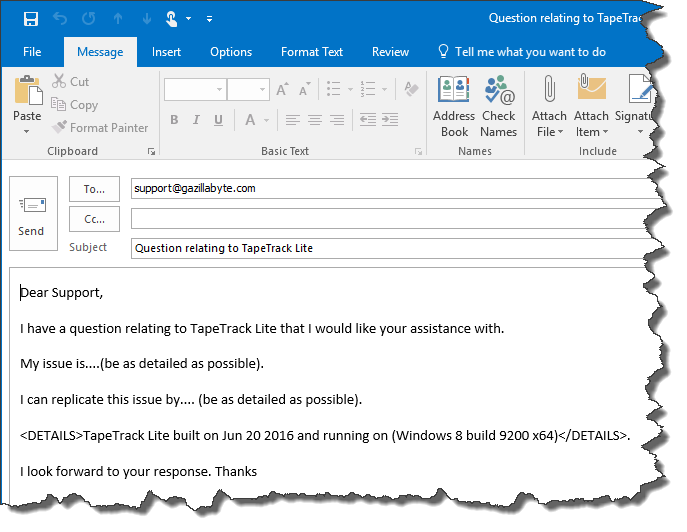
Task: Open the Address Book
Action: pos(454,106)
